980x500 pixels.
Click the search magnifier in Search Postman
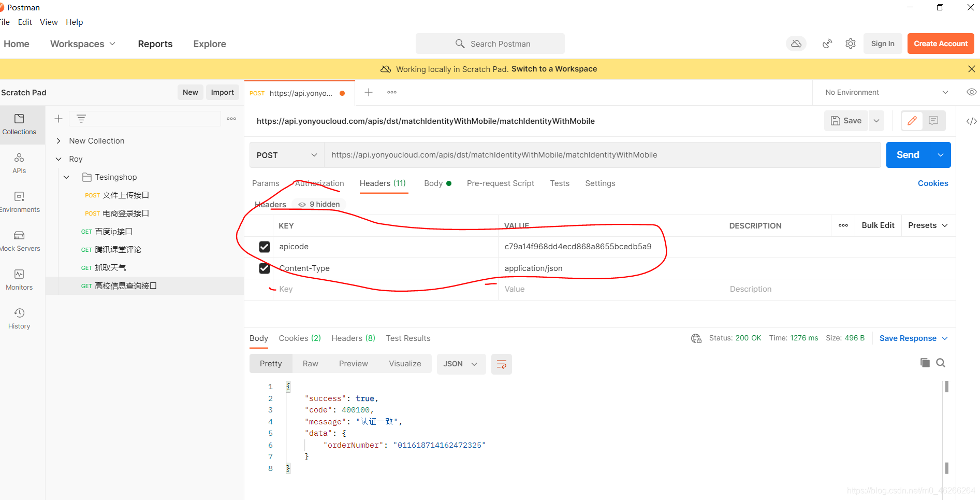click(460, 44)
